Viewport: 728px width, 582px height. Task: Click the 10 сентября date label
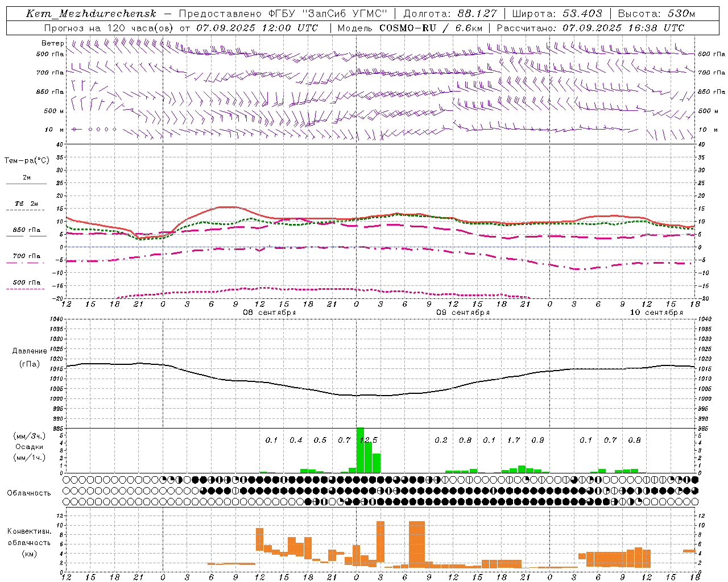point(656,312)
